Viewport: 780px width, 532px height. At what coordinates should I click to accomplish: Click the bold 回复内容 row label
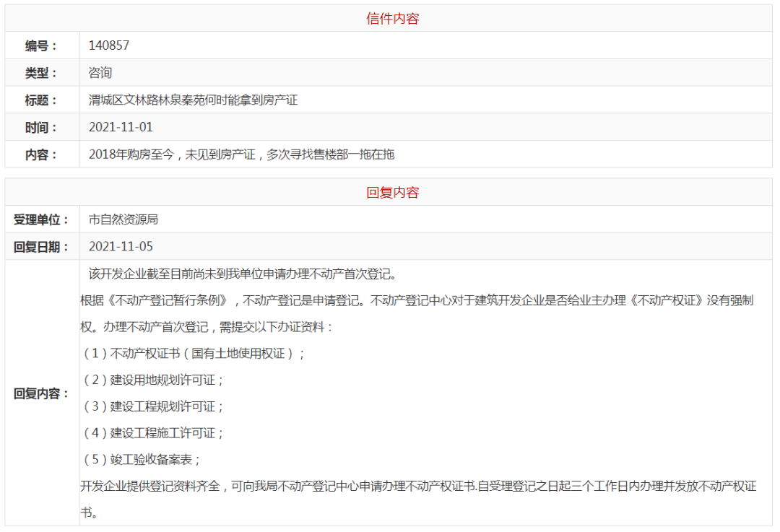(41, 393)
